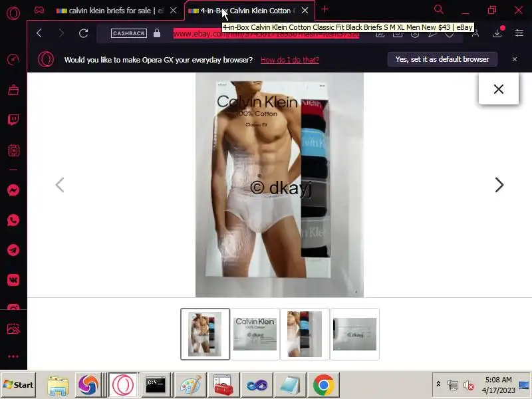Open Paint palette icon on taskbar
532x399 pixels.
(191, 385)
